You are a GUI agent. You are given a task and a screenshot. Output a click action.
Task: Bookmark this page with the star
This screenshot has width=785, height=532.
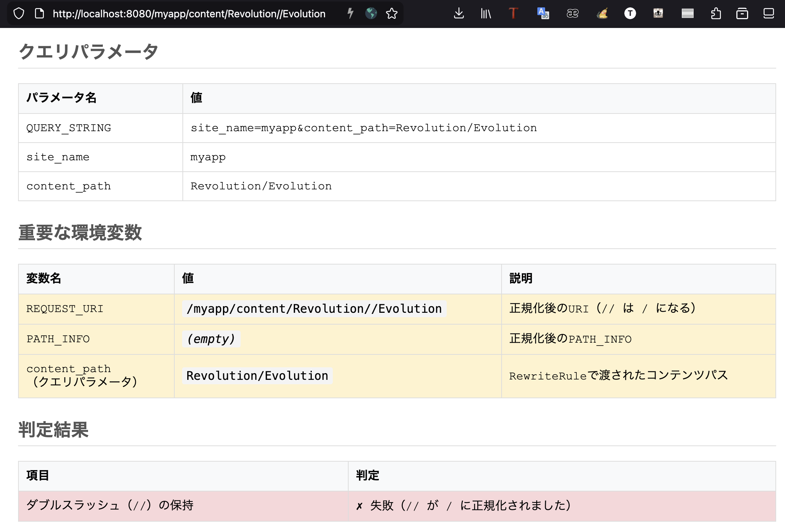coord(391,14)
